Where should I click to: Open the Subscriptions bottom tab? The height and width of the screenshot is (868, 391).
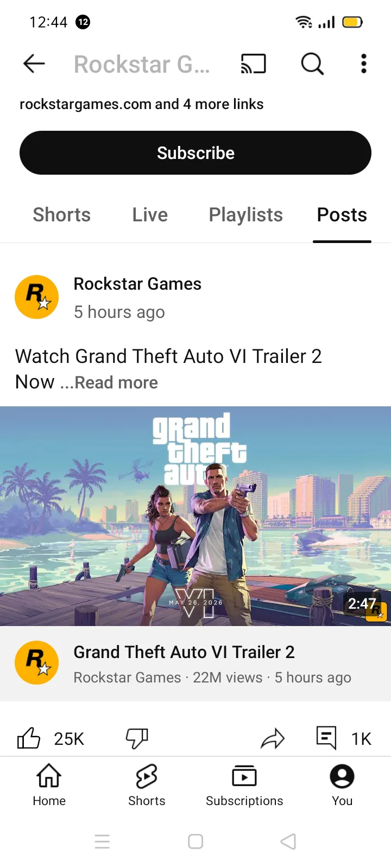click(x=244, y=785)
